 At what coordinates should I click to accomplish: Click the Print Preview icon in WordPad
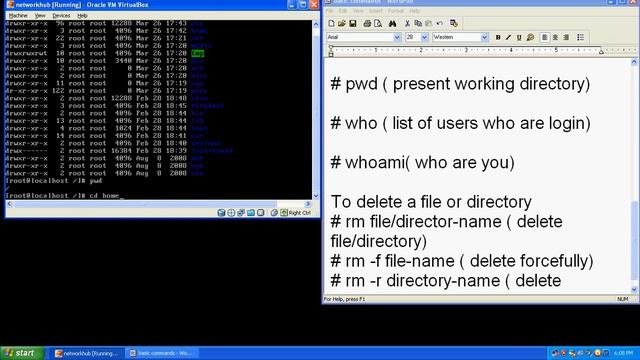point(378,24)
